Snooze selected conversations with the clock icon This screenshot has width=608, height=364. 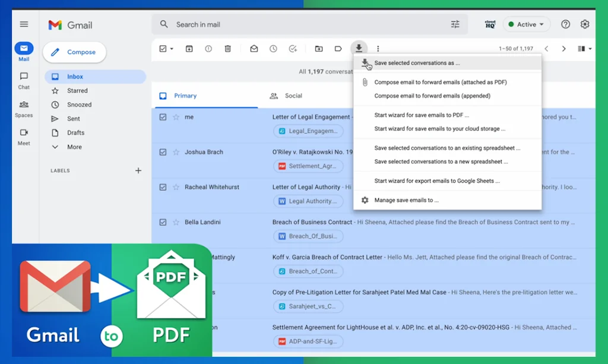tap(273, 49)
